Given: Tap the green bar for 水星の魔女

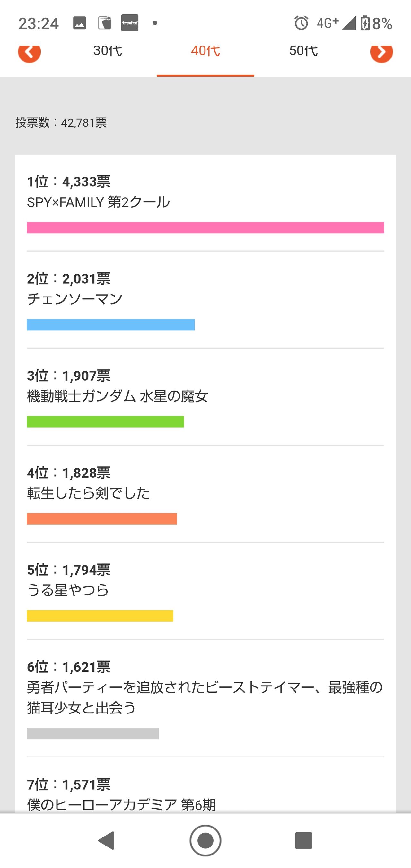Looking at the screenshot, I should click(105, 422).
